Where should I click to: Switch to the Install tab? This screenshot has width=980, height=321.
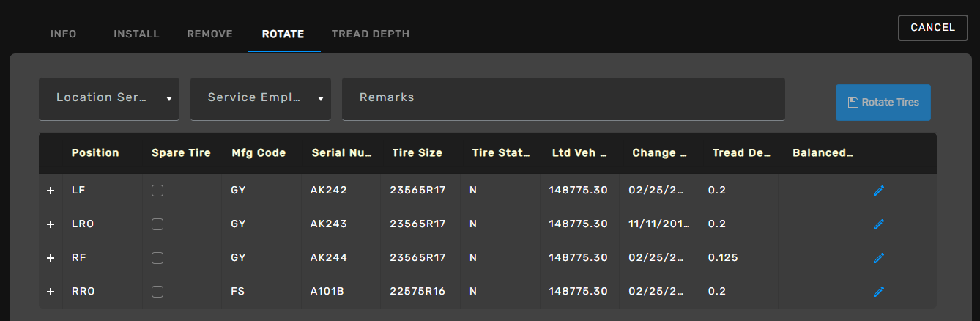(x=136, y=34)
